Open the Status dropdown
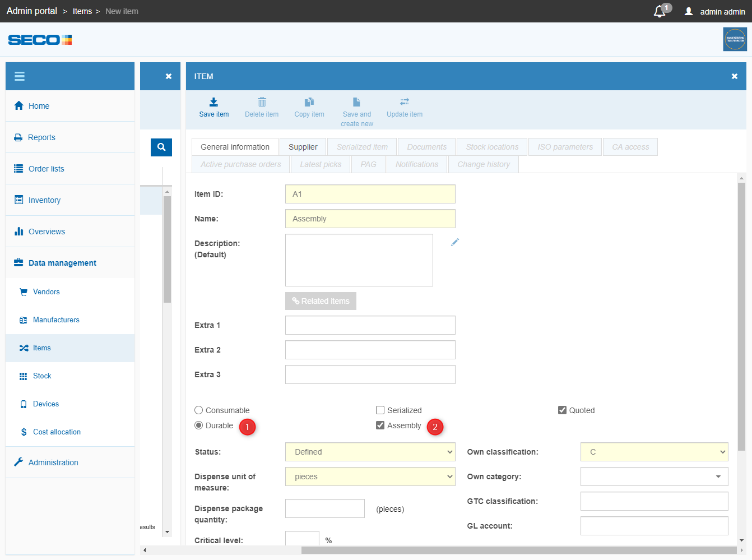Image resolution: width=752 pixels, height=560 pixels. [x=370, y=452]
